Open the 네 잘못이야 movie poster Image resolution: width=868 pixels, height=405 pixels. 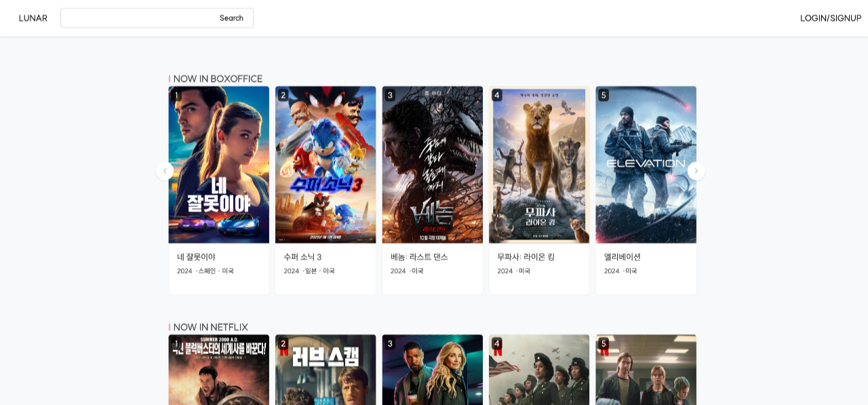219,165
